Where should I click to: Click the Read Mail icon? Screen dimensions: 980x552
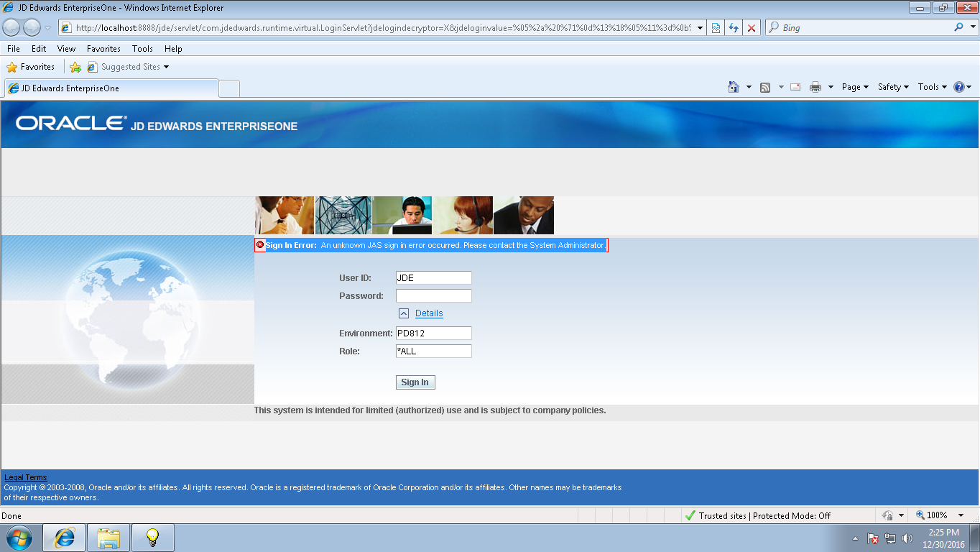[x=794, y=86]
